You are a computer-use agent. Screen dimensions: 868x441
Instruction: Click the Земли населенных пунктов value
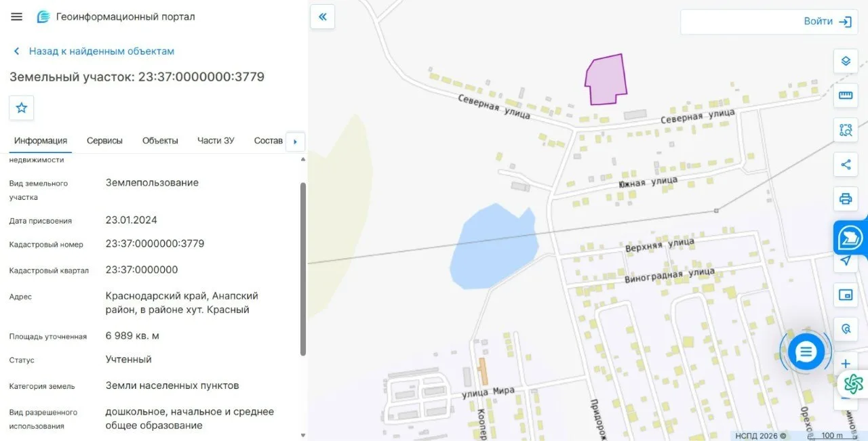tap(172, 386)
